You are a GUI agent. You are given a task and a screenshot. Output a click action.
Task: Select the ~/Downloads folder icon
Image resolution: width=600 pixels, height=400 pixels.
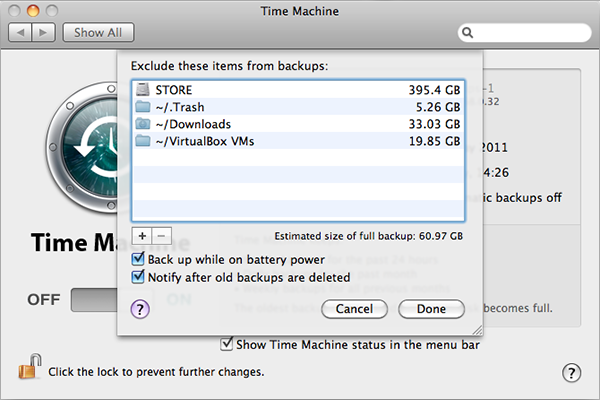pos(143,124)
